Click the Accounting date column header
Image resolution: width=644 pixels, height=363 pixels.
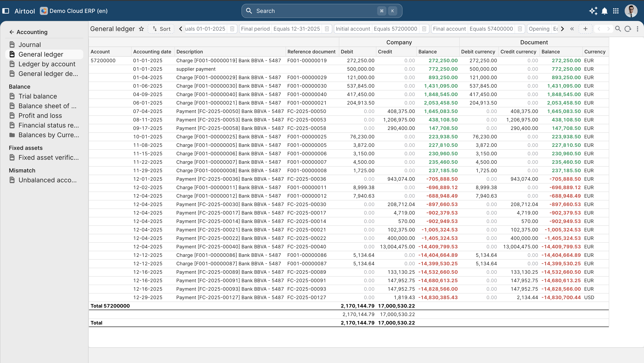pyautogui.click(x=153, y=52)
